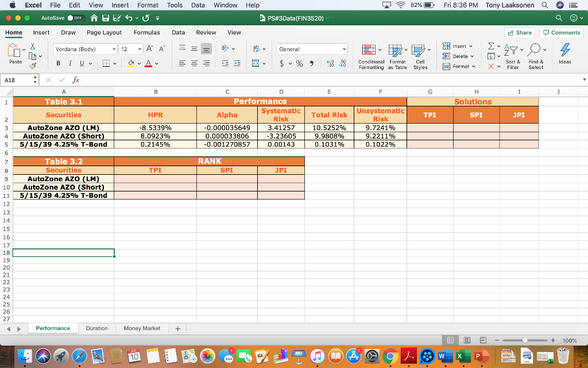
Task: Click the Share button
Action: click(519, 33)
